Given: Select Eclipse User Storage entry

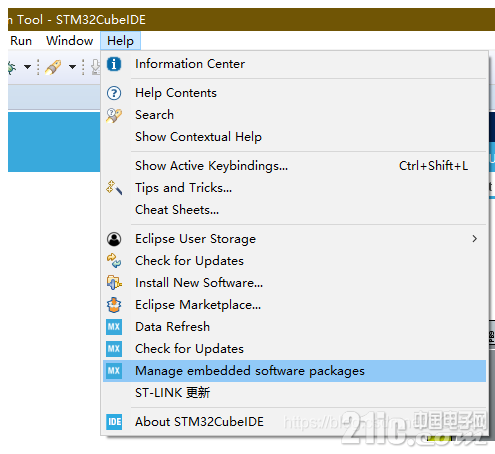Looking at the screenshot, I should pos(294,239).
